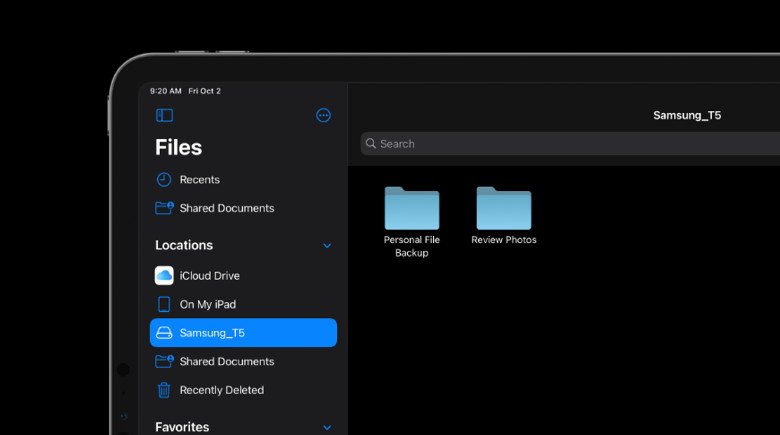
Task: Open the Review Photos folder
Action: [504, 208]
